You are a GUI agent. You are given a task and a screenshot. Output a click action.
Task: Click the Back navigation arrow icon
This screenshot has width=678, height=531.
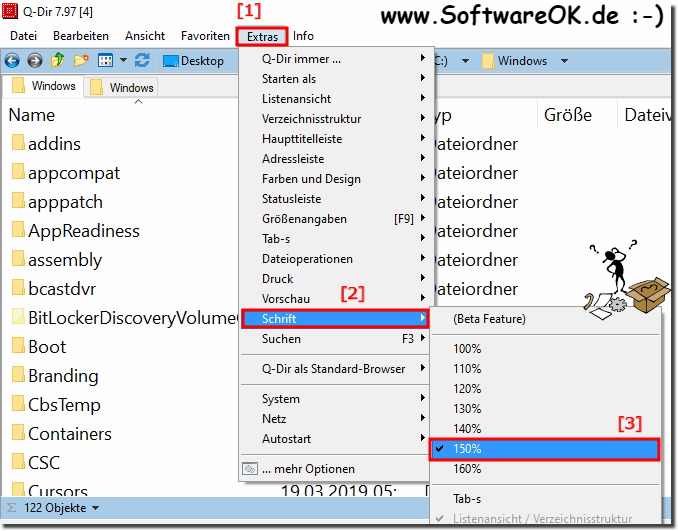point(12,61)
